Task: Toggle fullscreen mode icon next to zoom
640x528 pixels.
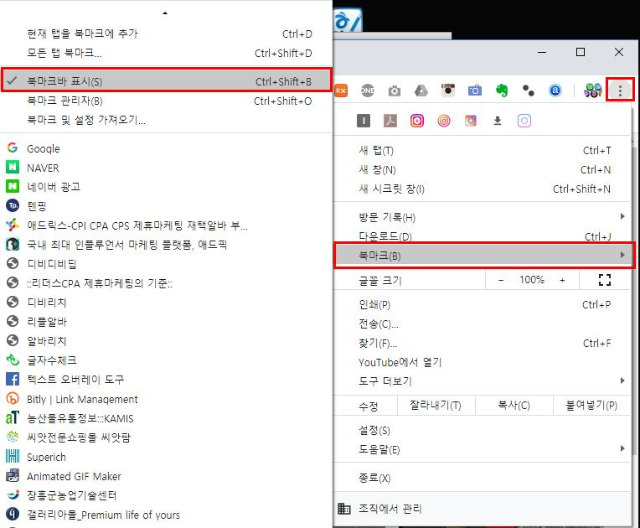Action: tap(604, 280)
